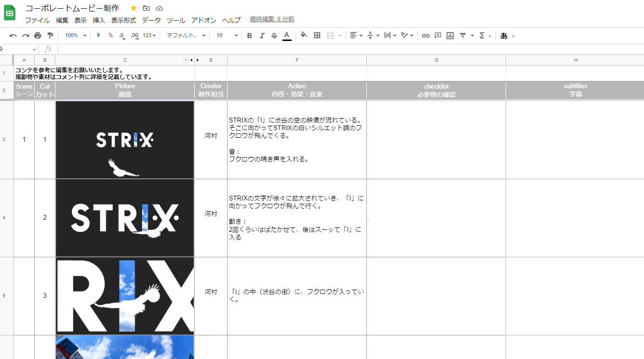This screenshot has width=644, height=359.
Task: Increase decimal places
Action: (134, 36)
